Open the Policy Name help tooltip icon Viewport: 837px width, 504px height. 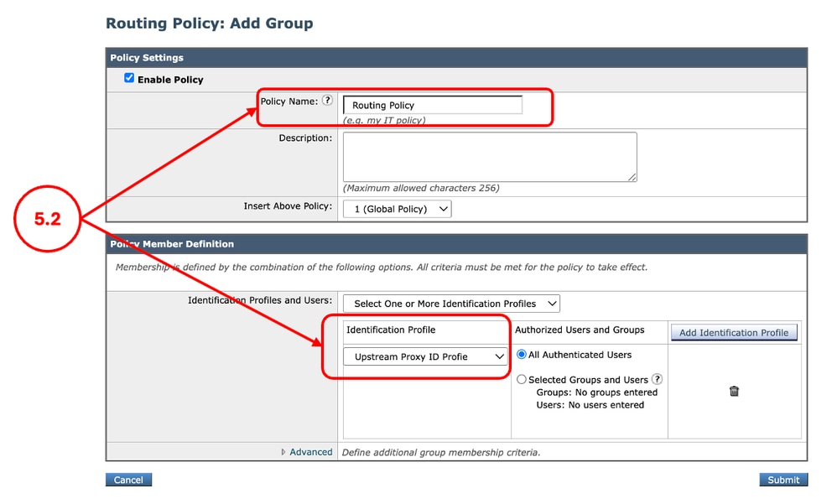pyautogui.click(x=328, y=101)
